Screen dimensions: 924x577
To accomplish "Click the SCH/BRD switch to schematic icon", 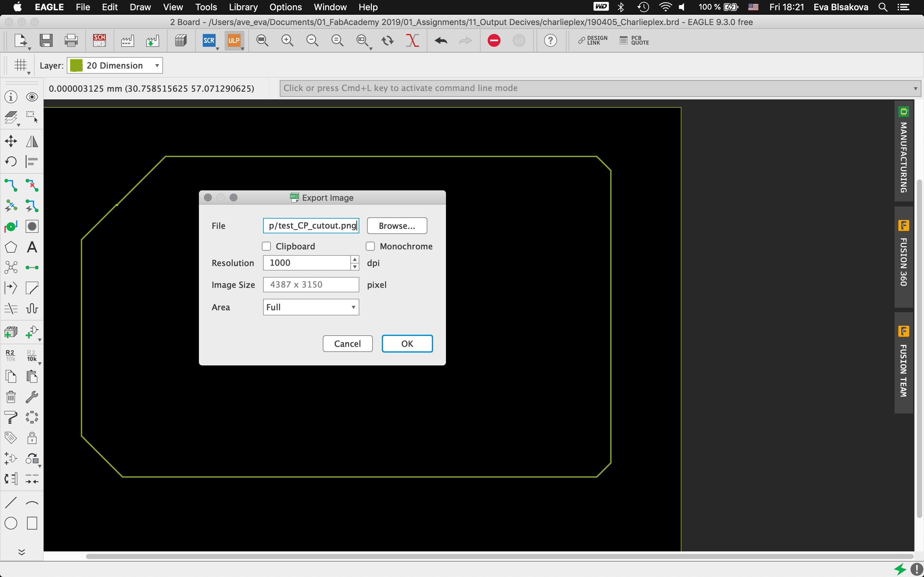I will click(x=99, y=40).
